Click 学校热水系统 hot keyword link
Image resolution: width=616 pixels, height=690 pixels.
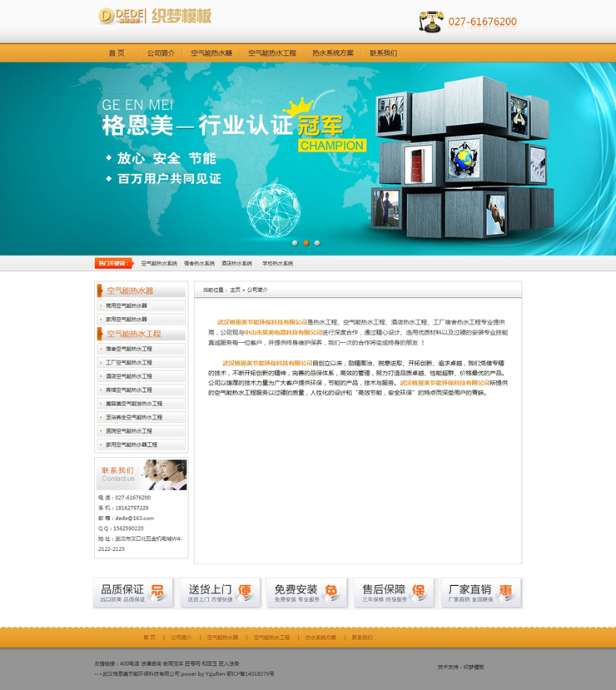click(277, 263)
